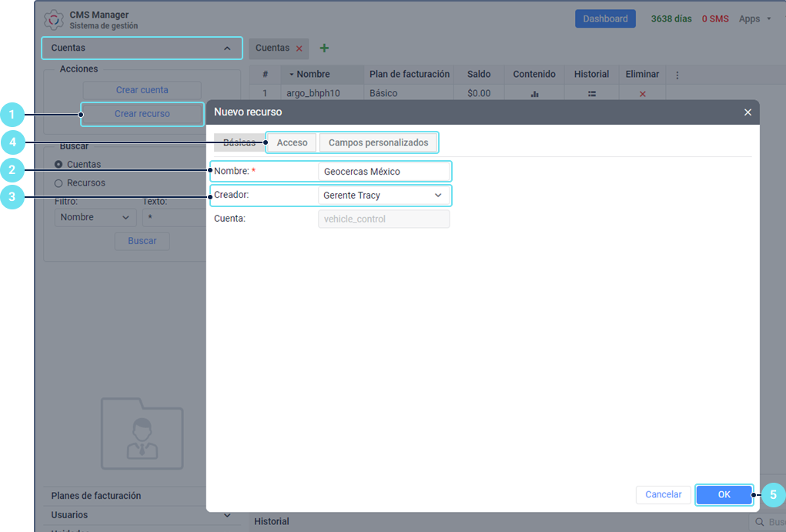Close the Cuentas tab with red X

pyautogui.click(x=299, y=49)
